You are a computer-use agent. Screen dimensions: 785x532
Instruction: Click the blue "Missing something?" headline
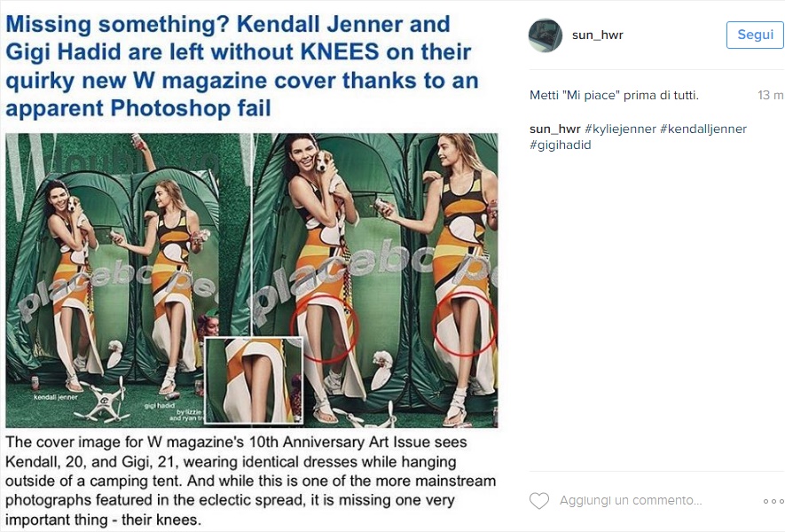pyautogui.click(x=241, y=66)
